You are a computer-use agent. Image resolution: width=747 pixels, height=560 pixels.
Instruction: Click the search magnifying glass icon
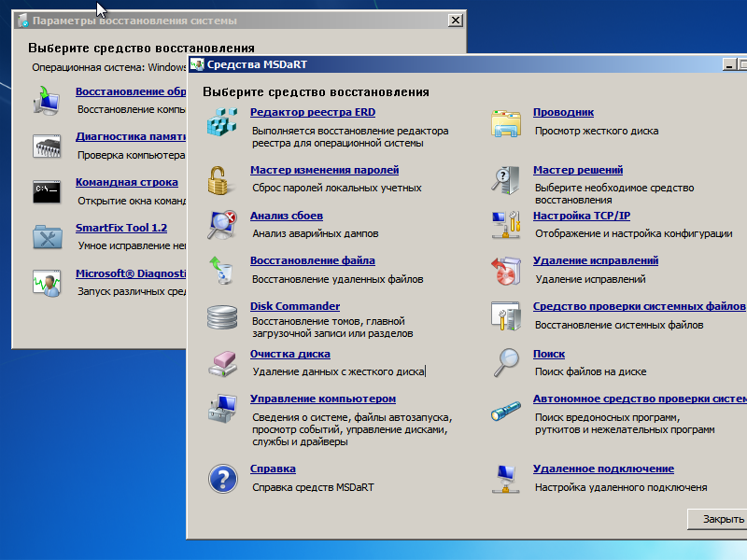pos(506,363)
